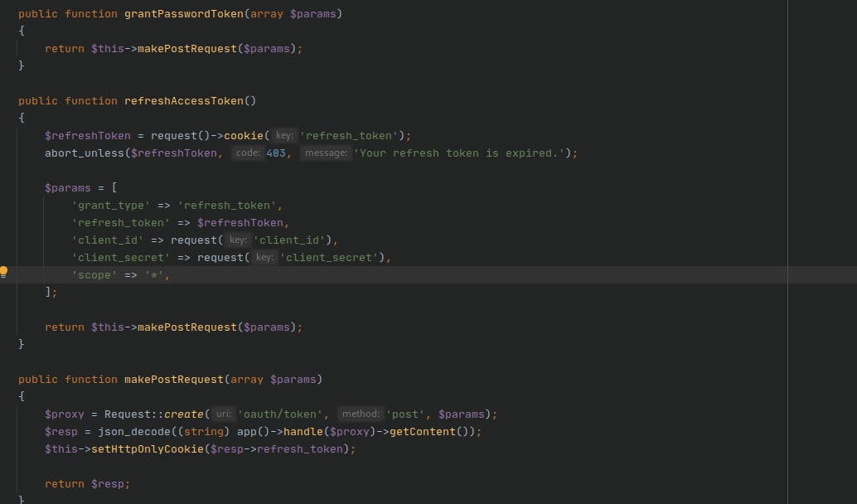Viewport: 857px width, 504px height.
Task: Click makePostRequest call in grantPasswordToken body
Action: coord(187,49)
